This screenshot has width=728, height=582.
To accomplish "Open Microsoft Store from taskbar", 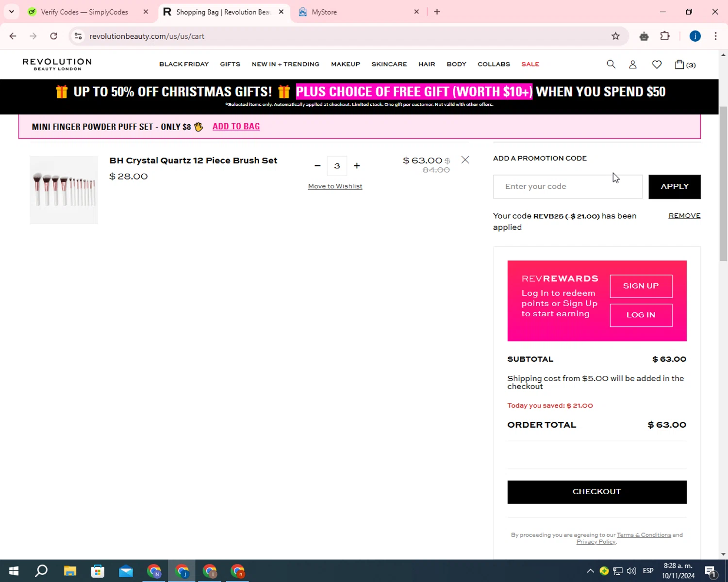I will tap(98, 571).
